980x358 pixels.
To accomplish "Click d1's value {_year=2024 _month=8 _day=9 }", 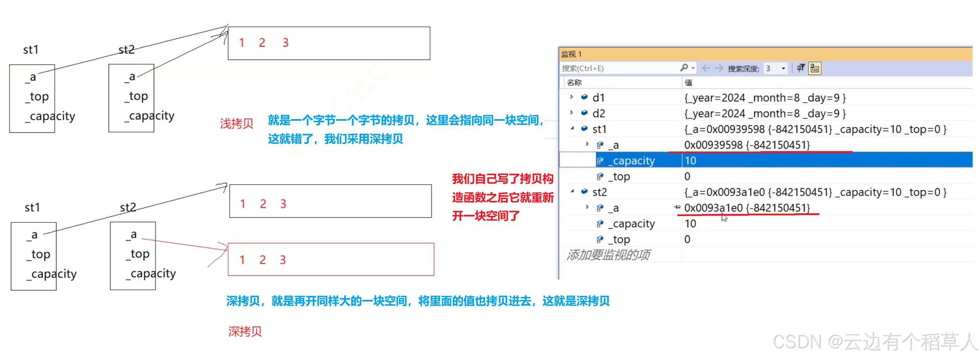I will (765, 98).
